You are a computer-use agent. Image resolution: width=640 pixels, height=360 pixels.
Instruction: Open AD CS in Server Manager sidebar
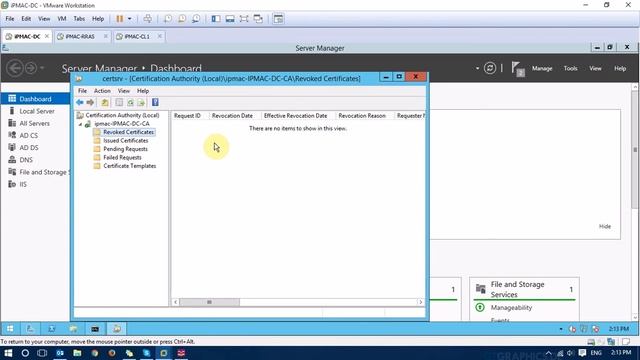click(x=29, y=136)
